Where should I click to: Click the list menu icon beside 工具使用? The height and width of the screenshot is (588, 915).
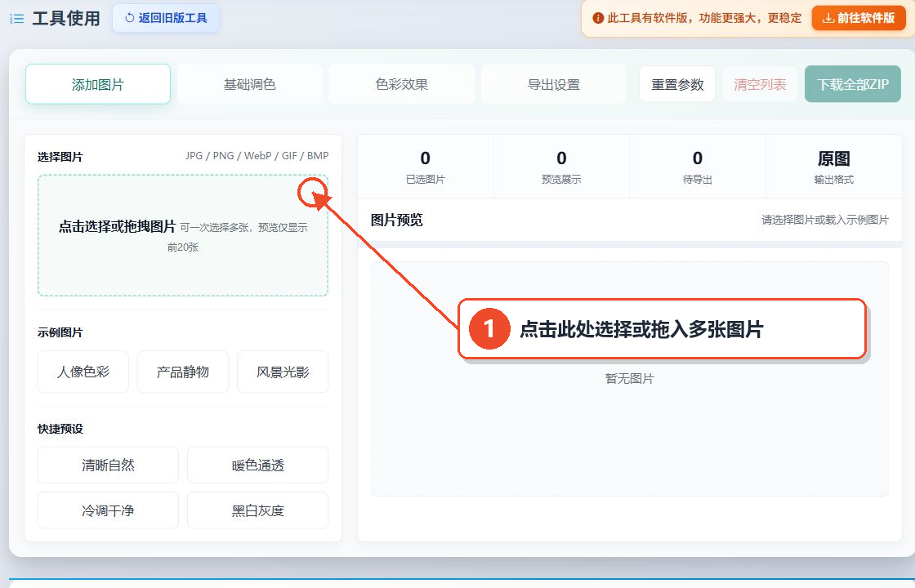(x=17, y=19)
